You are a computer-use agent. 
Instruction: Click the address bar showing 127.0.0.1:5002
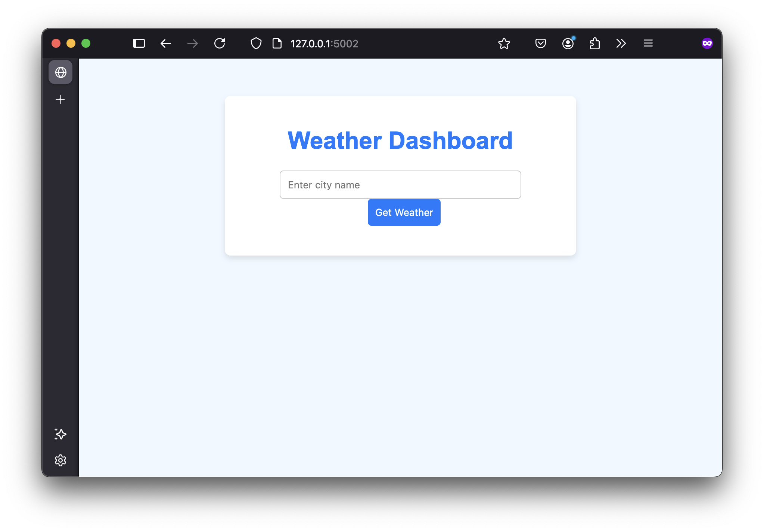pyautogui.click(x=324, y=43)
